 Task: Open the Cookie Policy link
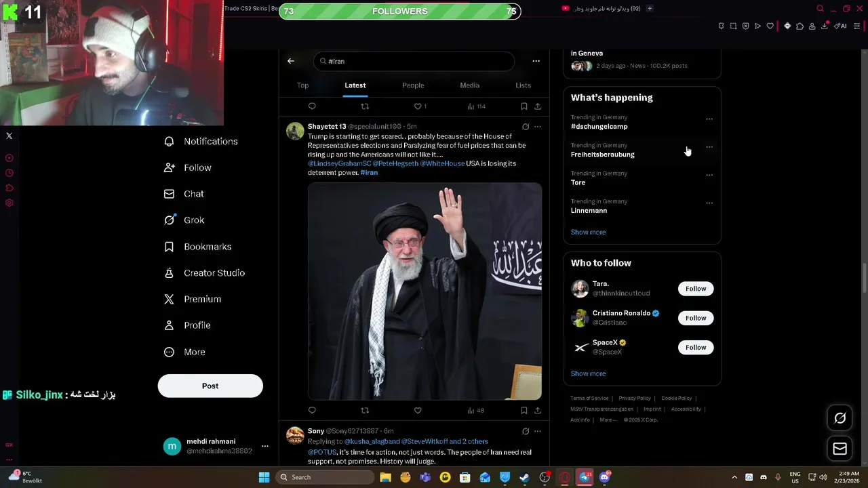[677, 399]
